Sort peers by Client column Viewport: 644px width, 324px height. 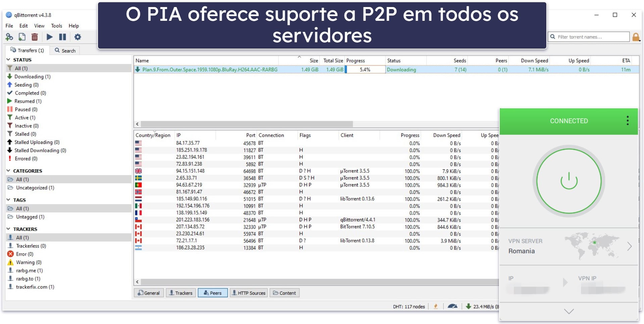pyautogui.click(x=359, y=135)
